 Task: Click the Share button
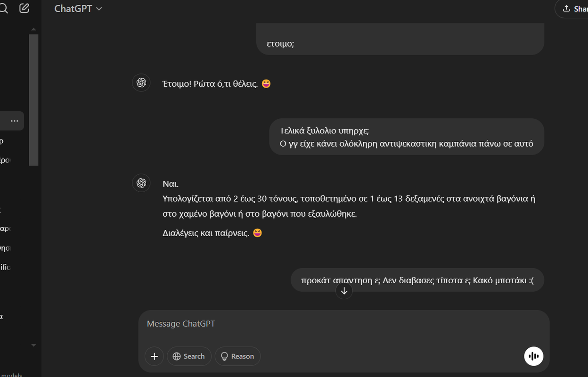pyautogui.click(x=572, y=8)
